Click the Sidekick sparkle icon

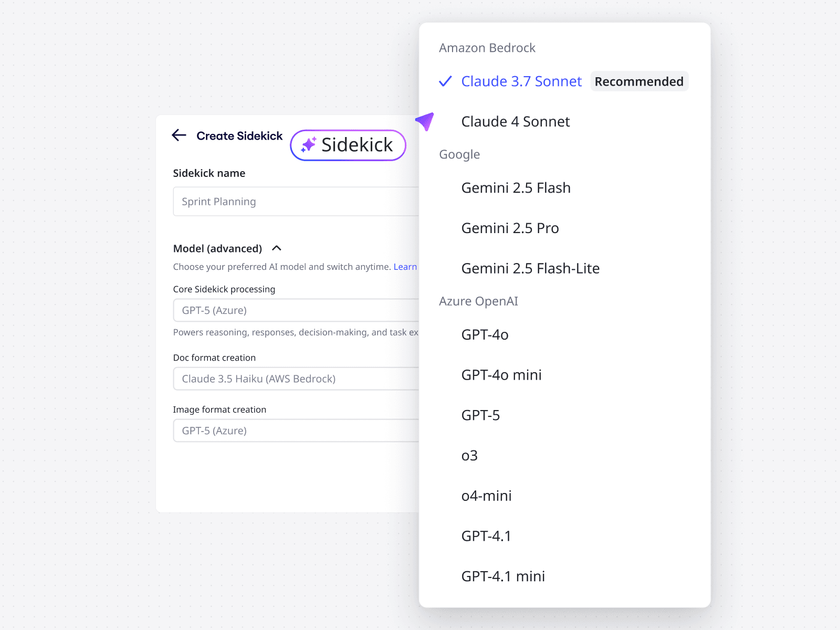tap(309, 145)
